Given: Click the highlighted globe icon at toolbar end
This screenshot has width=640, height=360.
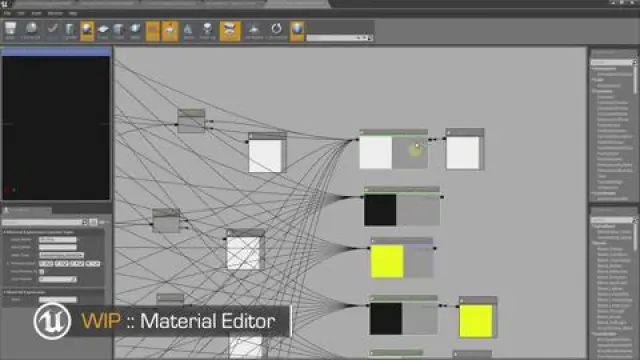Looking at the screenshot, I should tap(297, 31).
